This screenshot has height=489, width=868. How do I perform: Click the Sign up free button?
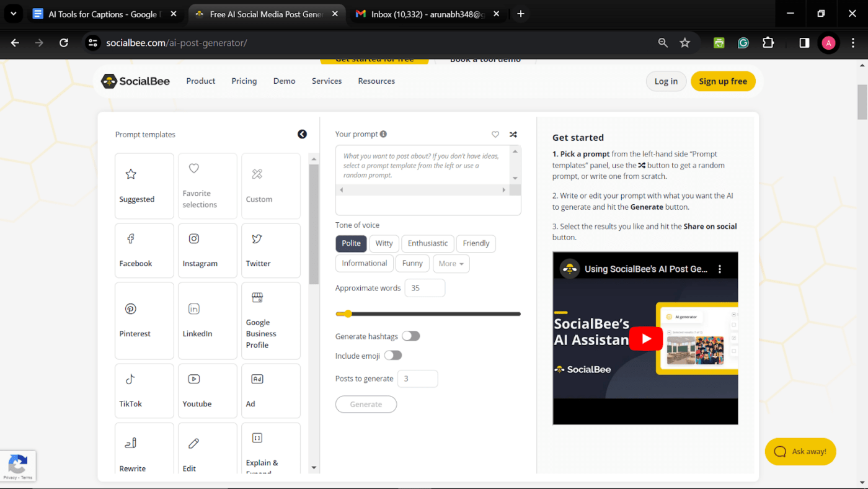(723, 81)
